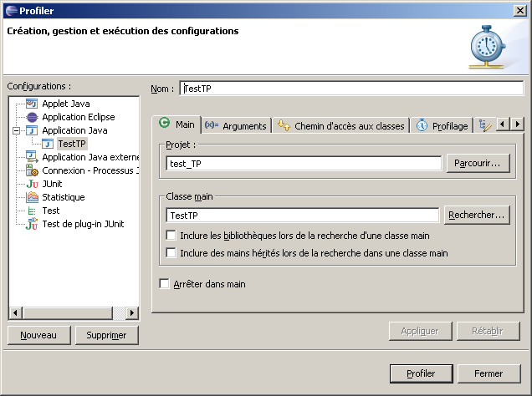This screenshot has width=532, height=396.
Task: Select the Connexion - Processus icon
Action: point(32,170)
